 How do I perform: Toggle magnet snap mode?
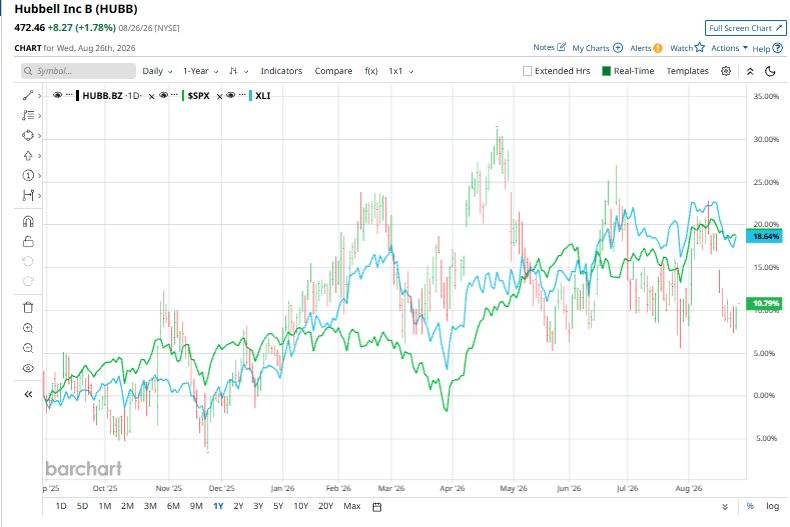pos(28,222)
